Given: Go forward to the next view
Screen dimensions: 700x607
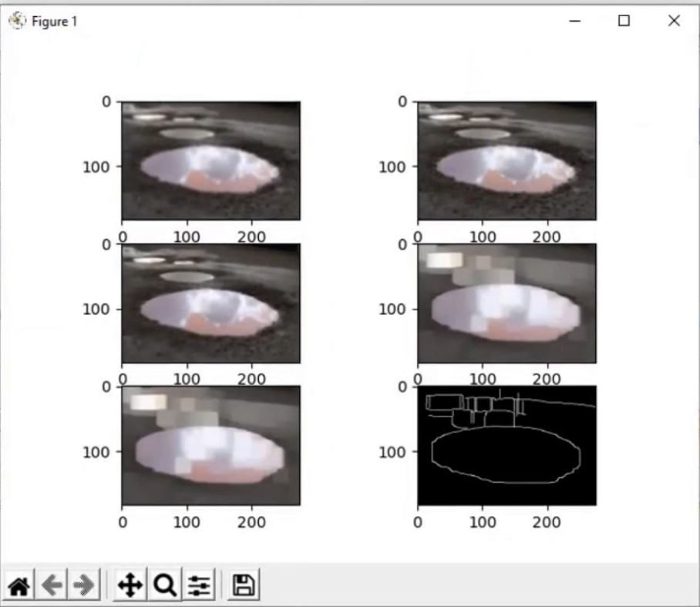Looking at the screenshot, I should tap(83, 585).
